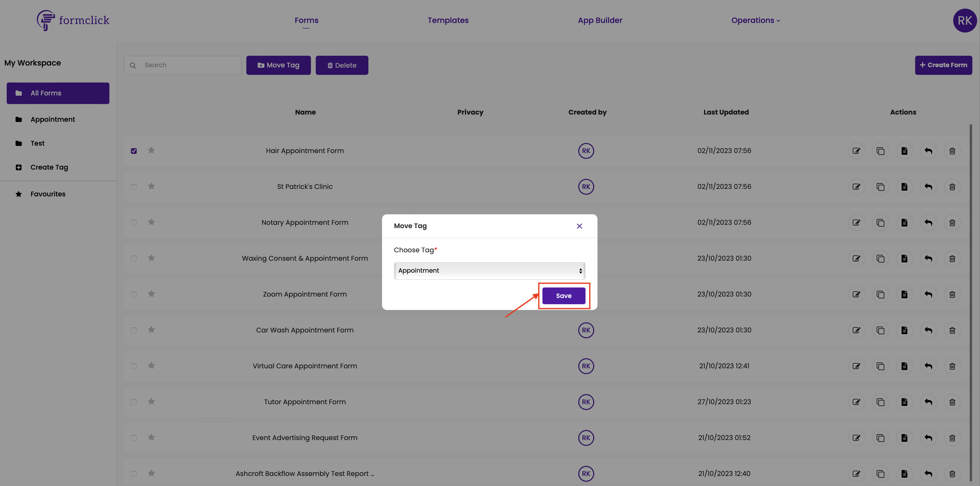
Task: Click reply arrow for Tutor Appointment Form
Action: 928,402
